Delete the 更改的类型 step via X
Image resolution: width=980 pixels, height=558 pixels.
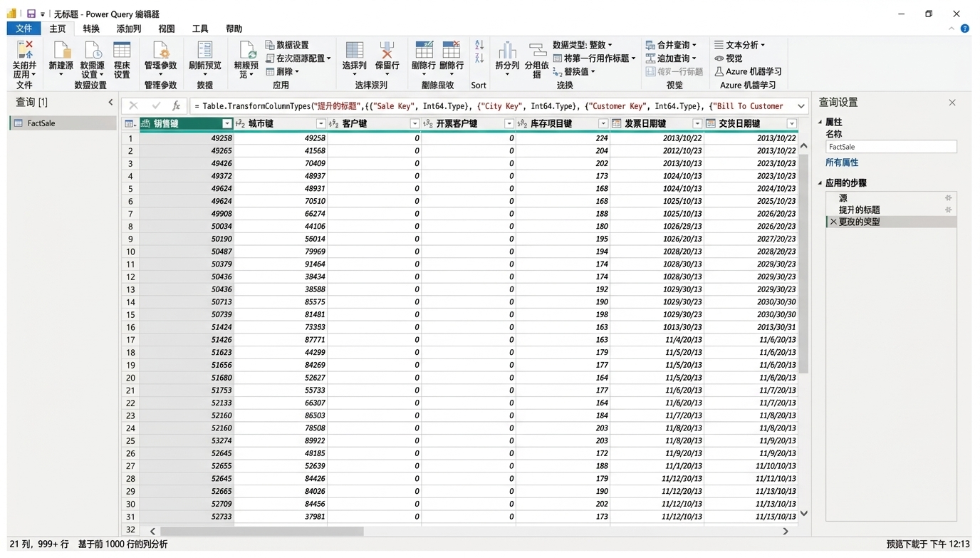click(833, 222)
